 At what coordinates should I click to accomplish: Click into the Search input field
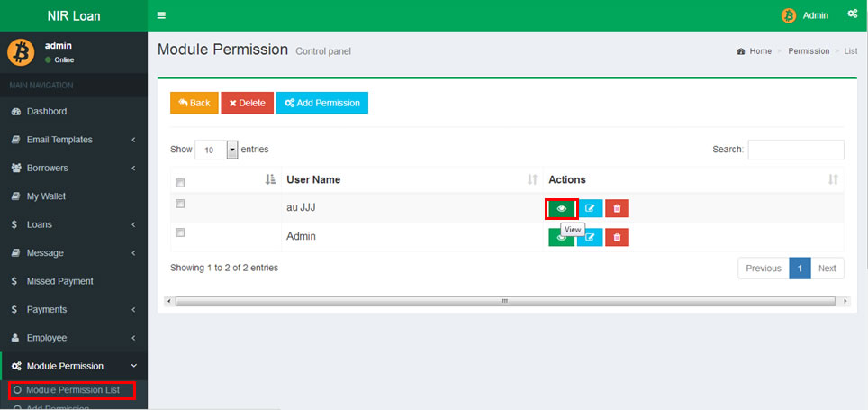pos(795,150)
